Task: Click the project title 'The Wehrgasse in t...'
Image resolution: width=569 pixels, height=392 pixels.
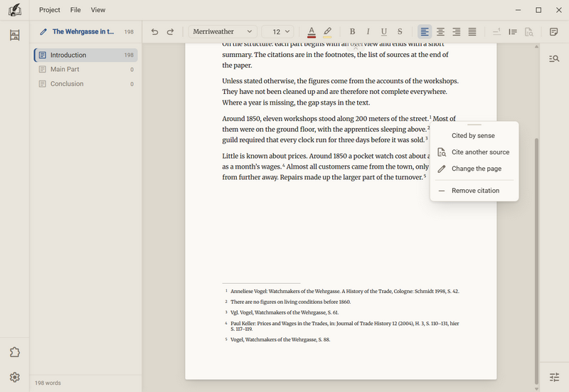Action: (83, 31)
